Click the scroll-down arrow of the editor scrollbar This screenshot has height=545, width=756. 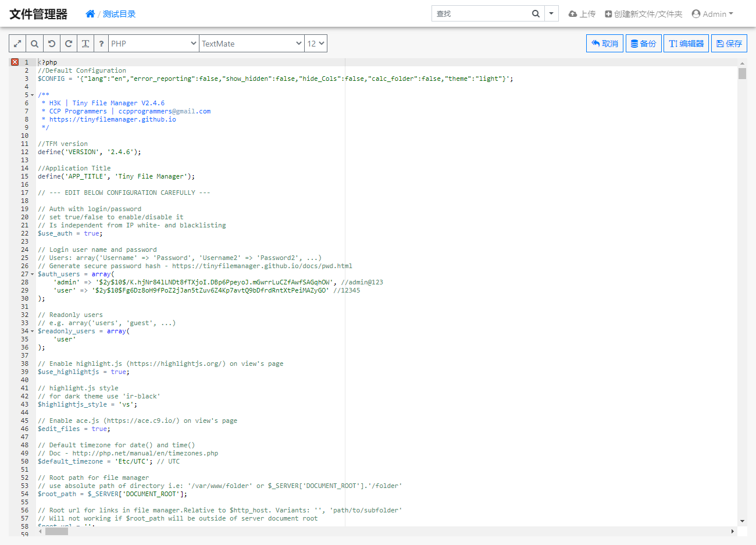click(742, 521)
